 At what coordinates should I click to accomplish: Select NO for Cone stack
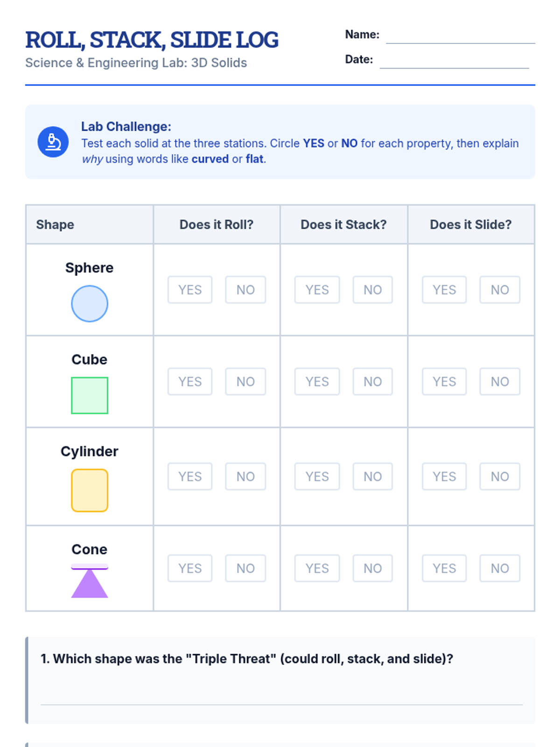(373, 569)
